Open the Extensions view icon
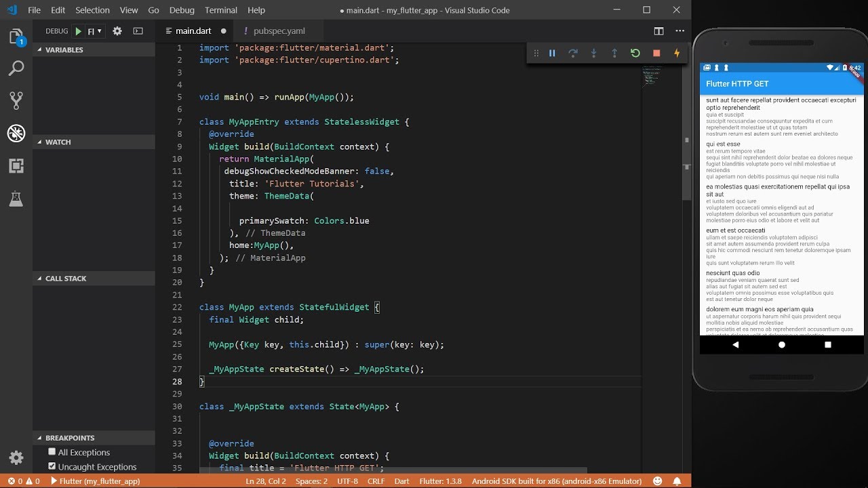The image size is (868, 488). 16,166
